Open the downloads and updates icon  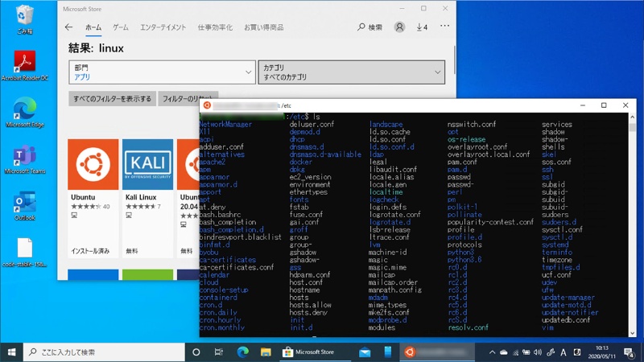coord(422,27)
